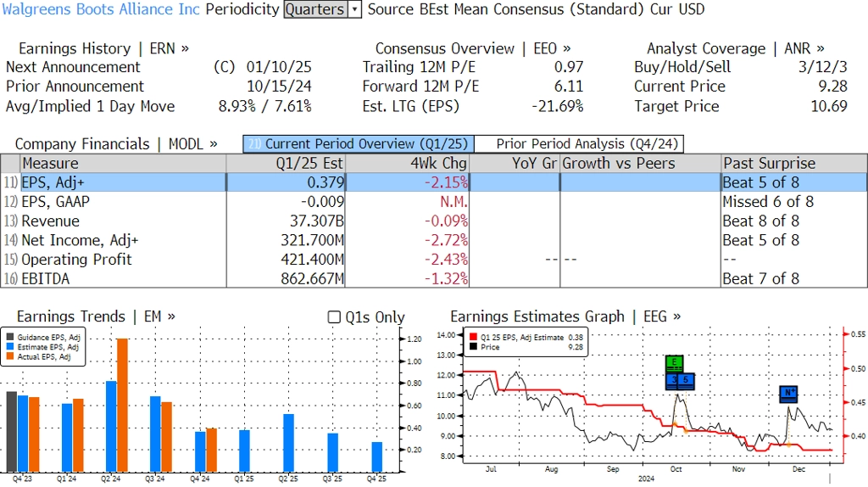
Task: Click the blue 3 5 event marker
Action: pyautogui.click(x=680, y=380)
